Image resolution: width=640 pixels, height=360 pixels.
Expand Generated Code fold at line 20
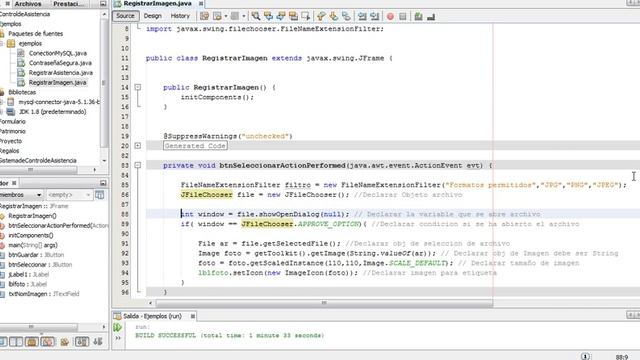pos(138,146)
